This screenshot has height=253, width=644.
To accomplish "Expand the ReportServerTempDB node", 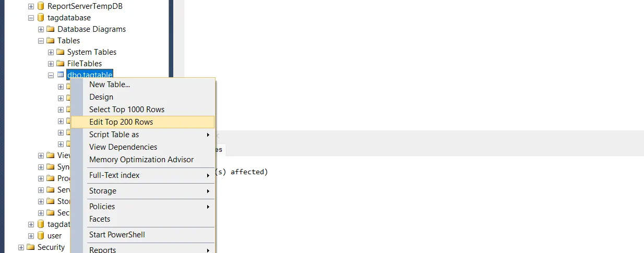I will [31, 6].
